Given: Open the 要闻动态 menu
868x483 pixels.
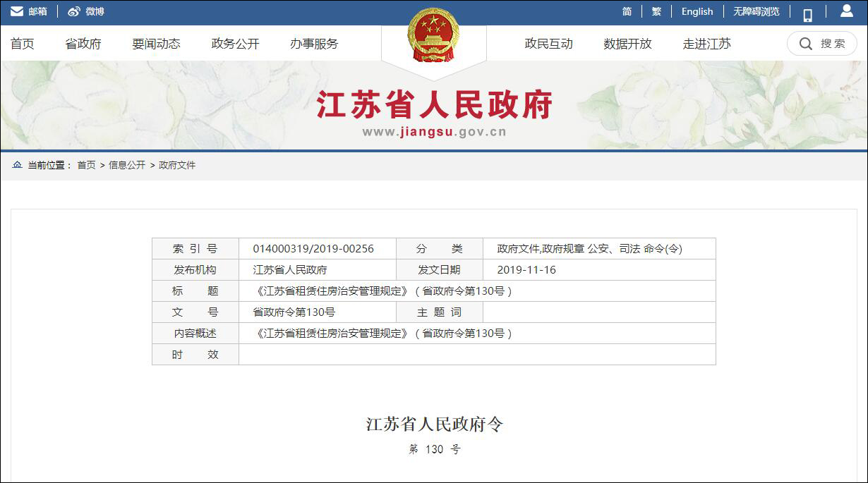Looking at the screenshot, I should [x=156, y=44].
